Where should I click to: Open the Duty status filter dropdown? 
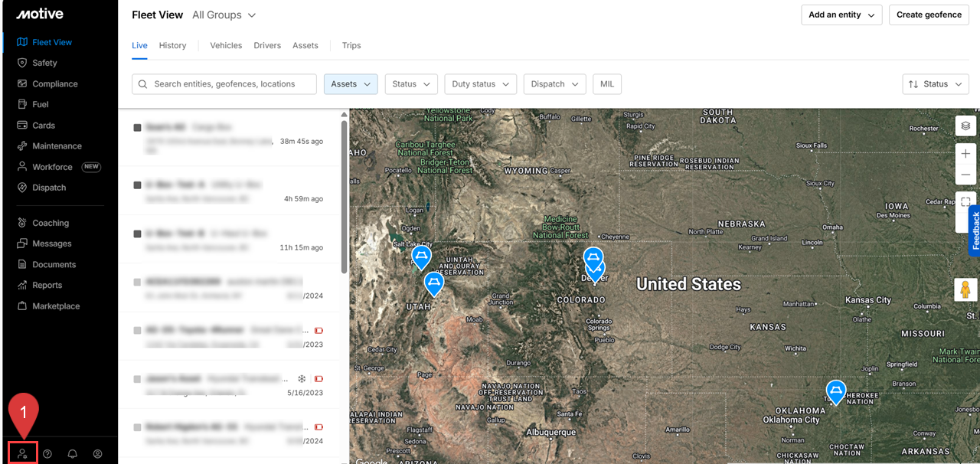(x=481, y=84)
